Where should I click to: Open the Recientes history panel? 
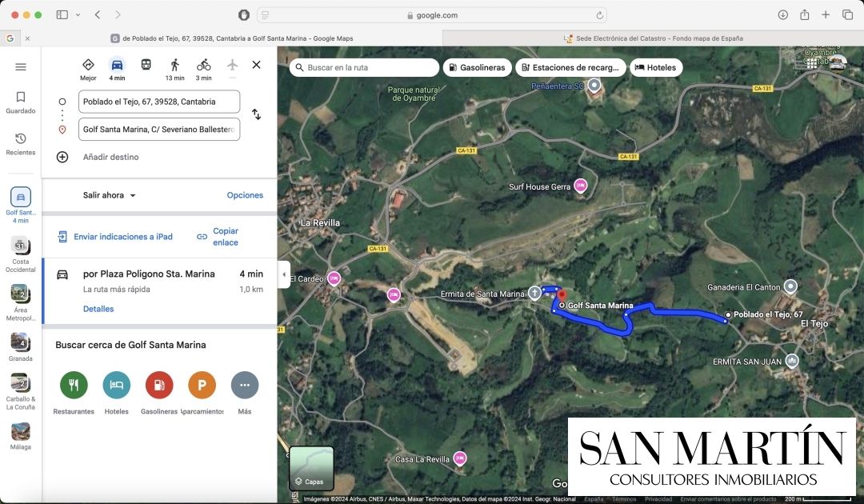point(20,144)
